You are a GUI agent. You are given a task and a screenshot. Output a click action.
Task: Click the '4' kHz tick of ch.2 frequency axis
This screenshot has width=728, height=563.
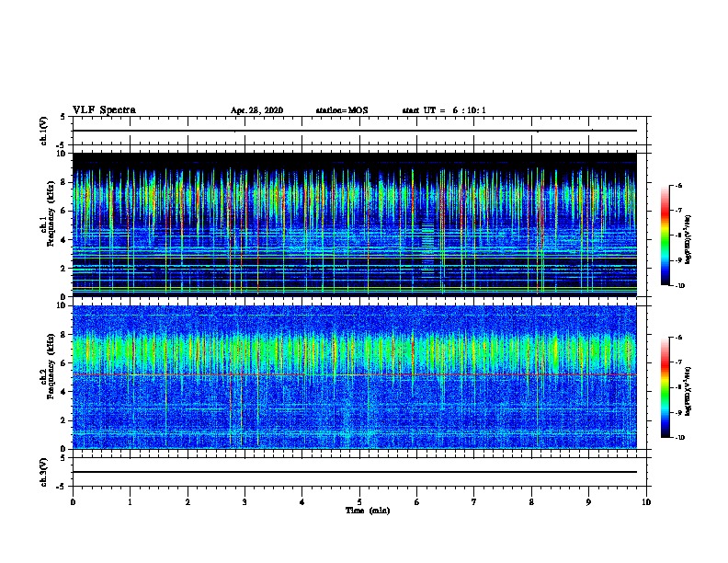(x=64, y=392)
